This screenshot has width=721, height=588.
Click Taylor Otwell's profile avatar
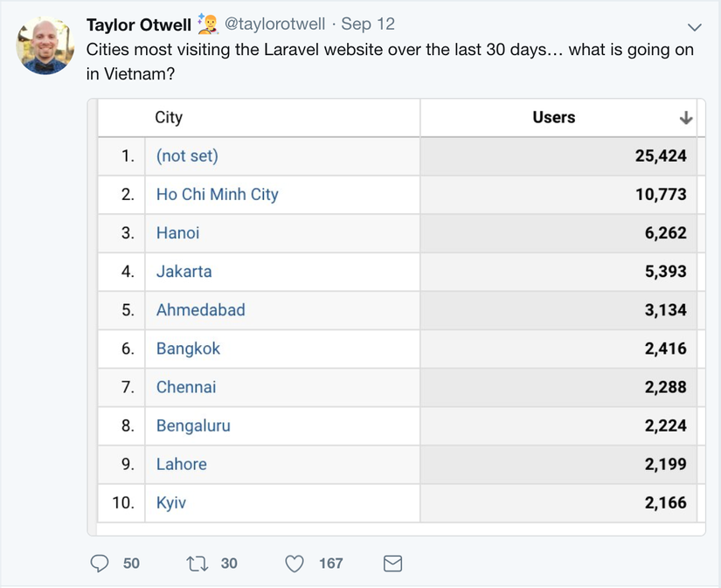click(45, 45)
